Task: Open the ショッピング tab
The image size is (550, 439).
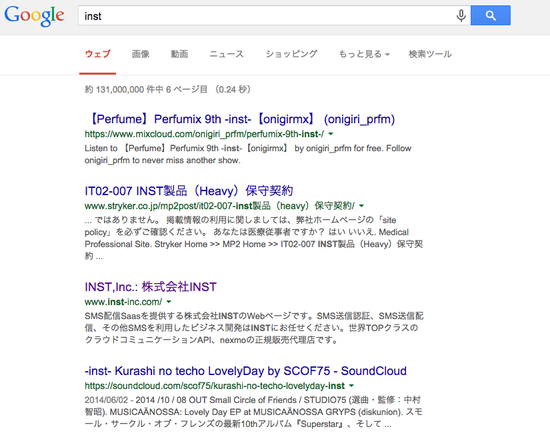Action: (x=291, y=54)
